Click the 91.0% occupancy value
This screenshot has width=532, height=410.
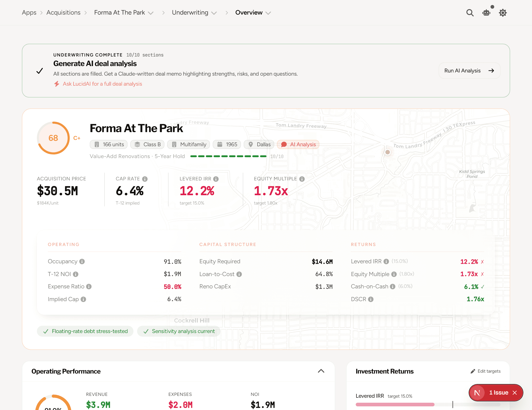[x=172, y=262]
